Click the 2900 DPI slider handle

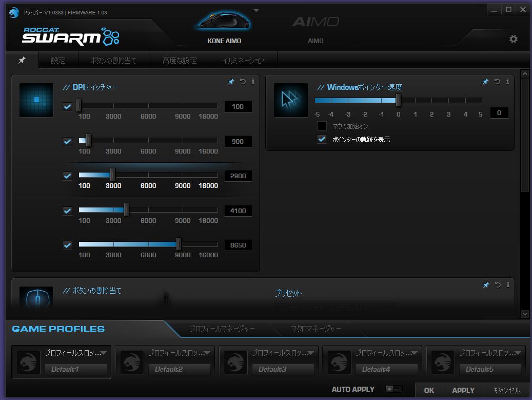pos(112,175)
